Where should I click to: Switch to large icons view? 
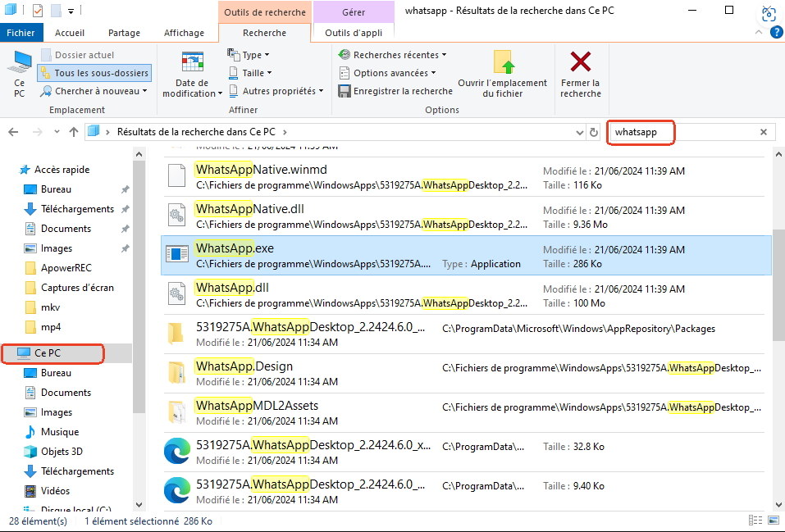coord(774,521)
